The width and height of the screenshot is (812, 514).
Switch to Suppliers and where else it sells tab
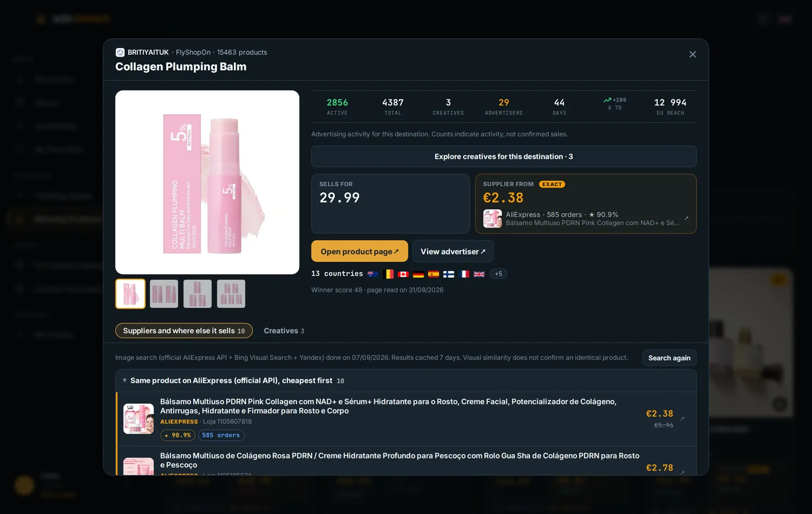tap(184, 331)
